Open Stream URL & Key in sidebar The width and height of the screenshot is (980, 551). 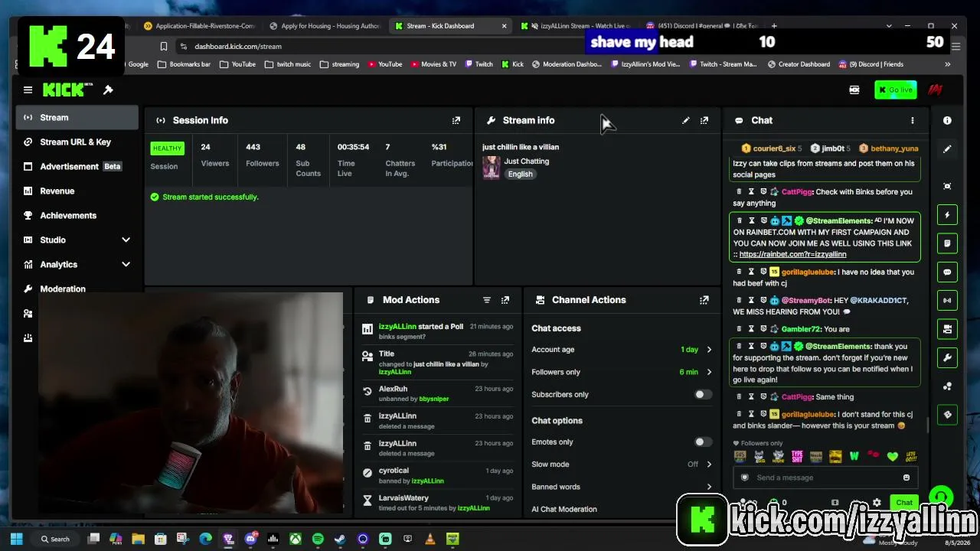pos(77,142)
